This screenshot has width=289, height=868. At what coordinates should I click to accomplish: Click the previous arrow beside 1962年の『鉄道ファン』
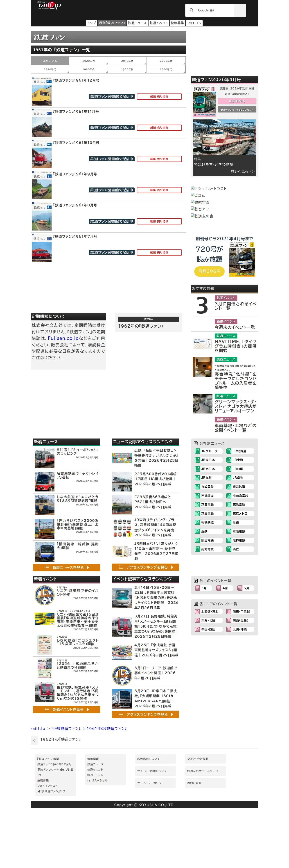tap(34, 741)
